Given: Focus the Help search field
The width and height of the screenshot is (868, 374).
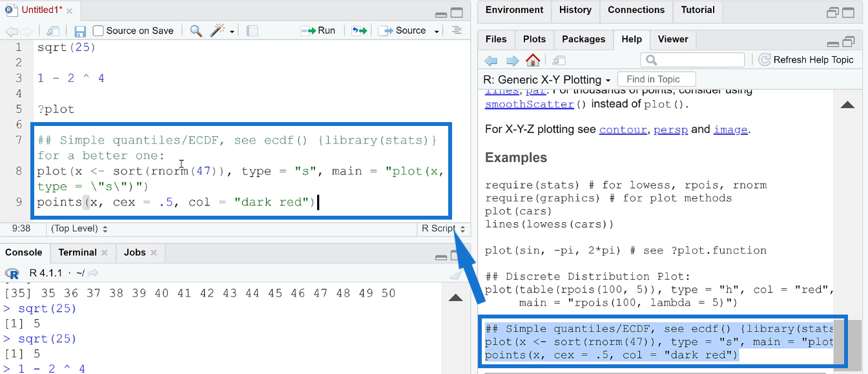Looking at the screenshot, I should pyautogui.click(x=692, y=60).
